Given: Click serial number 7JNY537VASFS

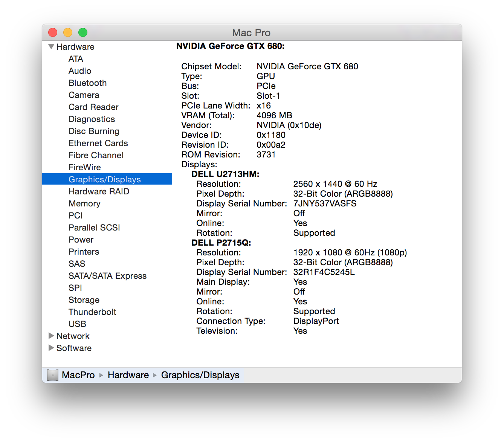Looking at the screenshot, I should click(325, 203).
